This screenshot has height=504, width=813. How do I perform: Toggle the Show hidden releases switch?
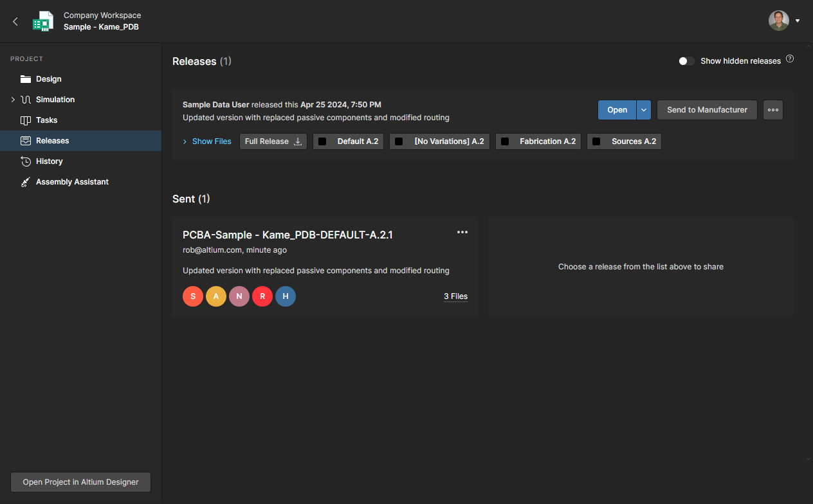(686, 61)
